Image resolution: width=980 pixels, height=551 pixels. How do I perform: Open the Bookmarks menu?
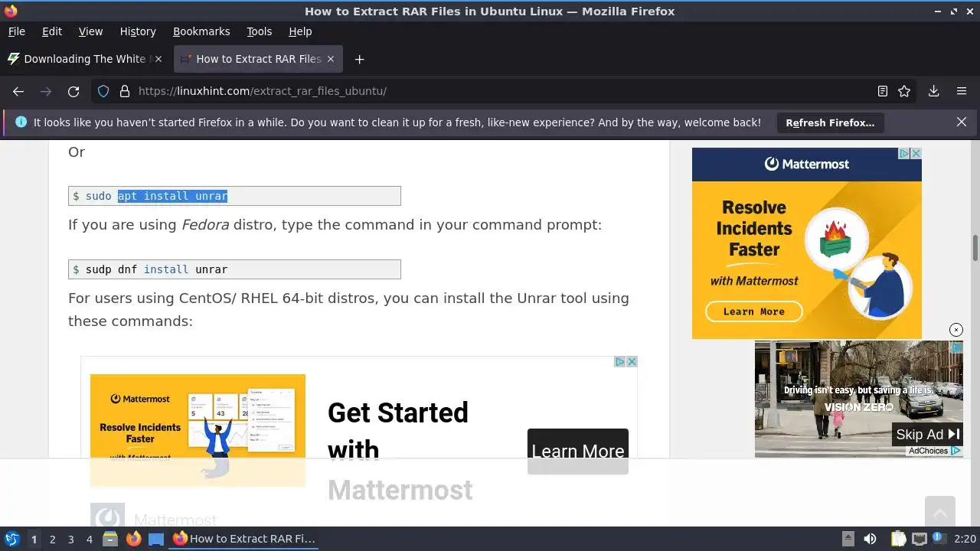click(201, 31)
